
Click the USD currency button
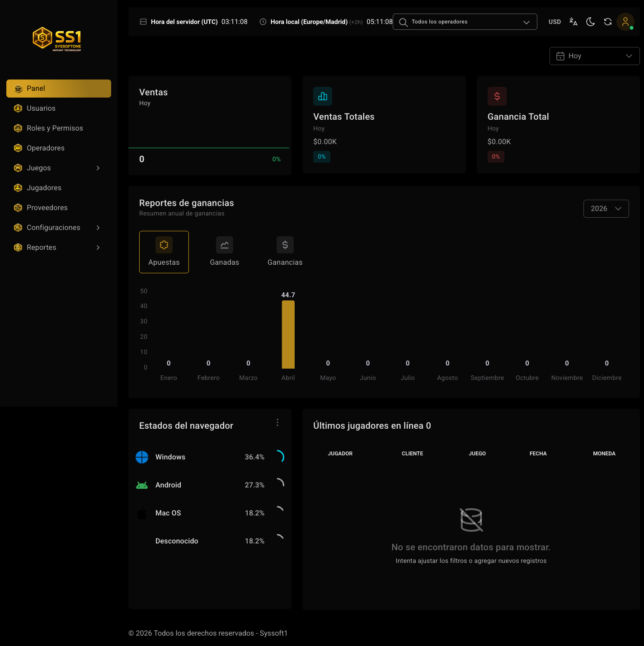pos(555,22)
